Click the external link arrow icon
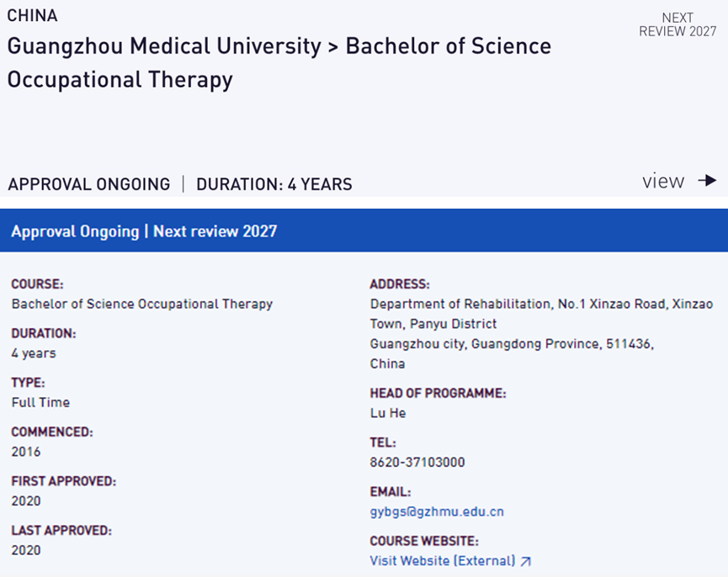728x577 pixels. 526,561
